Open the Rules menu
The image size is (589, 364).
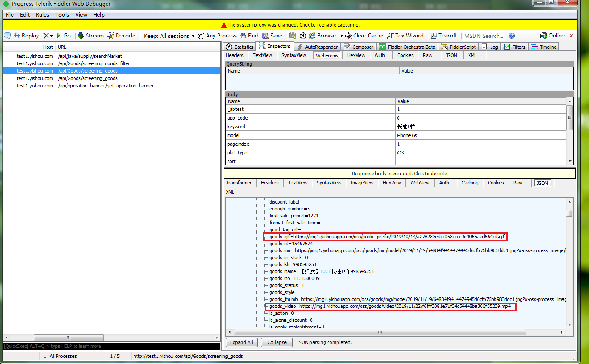tap(42, 14)
